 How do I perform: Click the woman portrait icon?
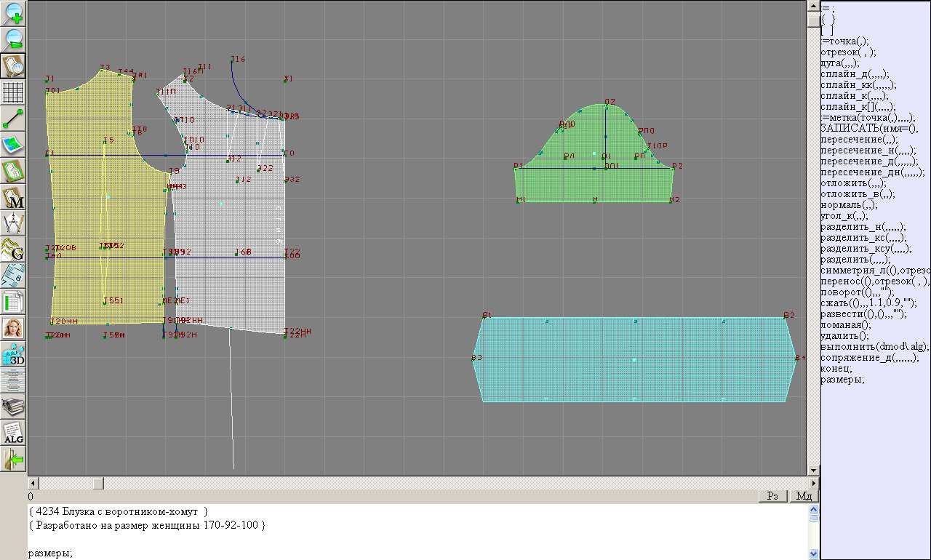[14, 328]
